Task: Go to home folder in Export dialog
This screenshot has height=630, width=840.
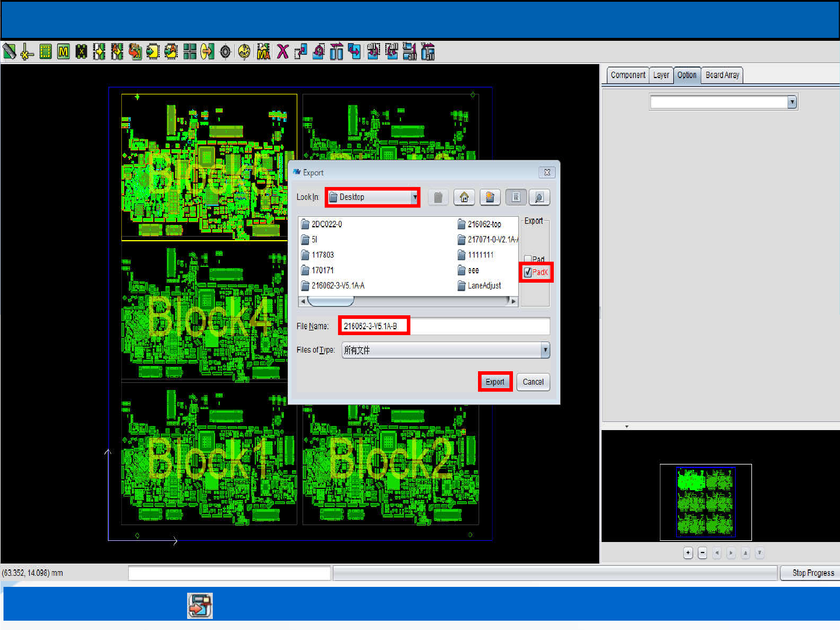Action: click(x=465, y=198)
